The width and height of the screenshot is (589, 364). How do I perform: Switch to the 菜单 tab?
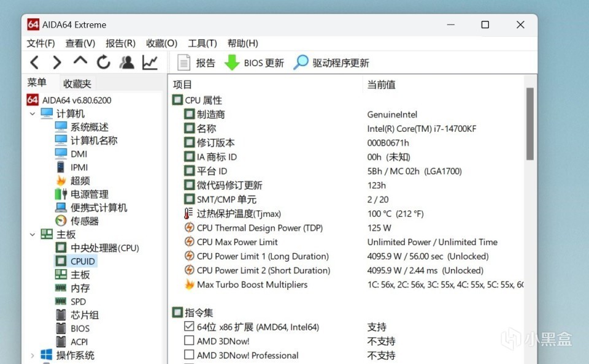click(x=37, y=83)
